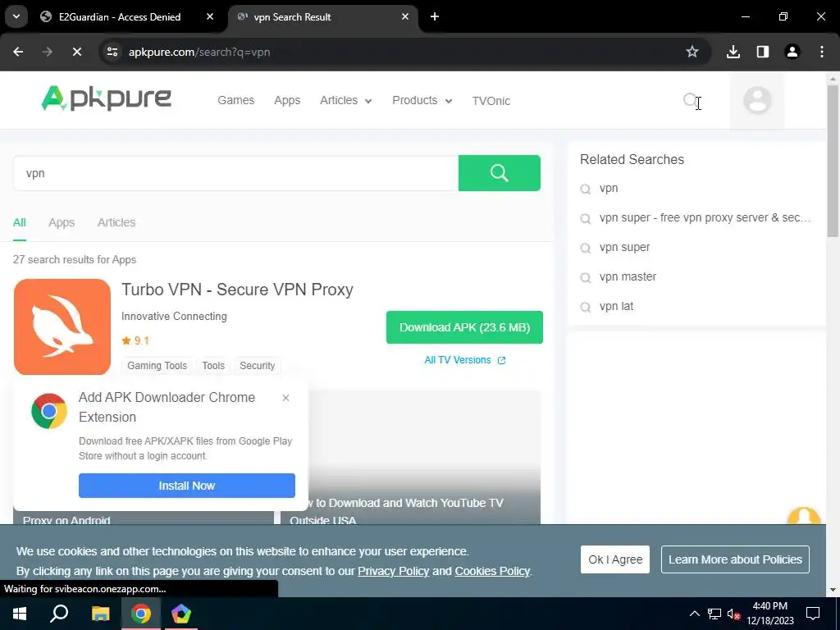Switch to the Articles results tab
Image resolution: width=840 pixels, height=630 pixels.
click(116, 222)
